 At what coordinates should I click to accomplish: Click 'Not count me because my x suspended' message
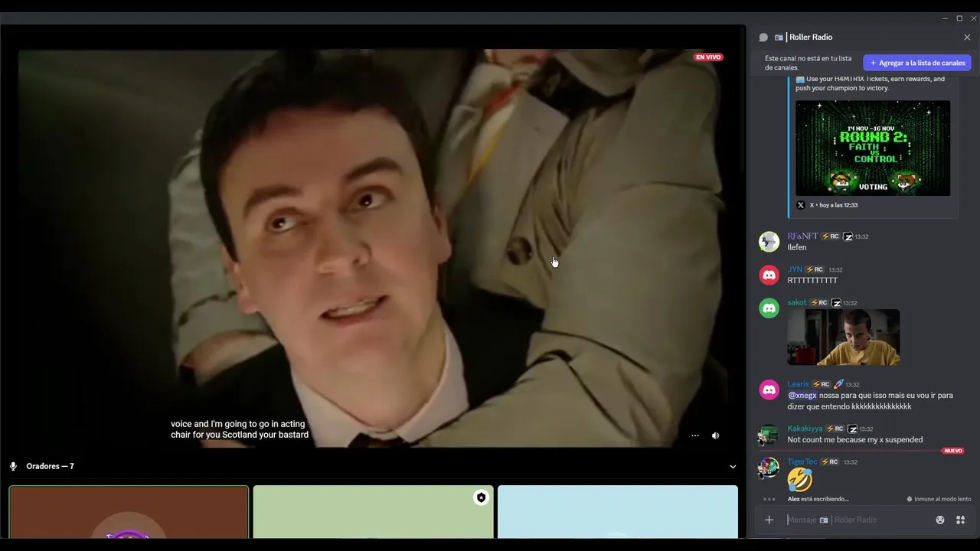pyautogui.click(x=854, y=440)
